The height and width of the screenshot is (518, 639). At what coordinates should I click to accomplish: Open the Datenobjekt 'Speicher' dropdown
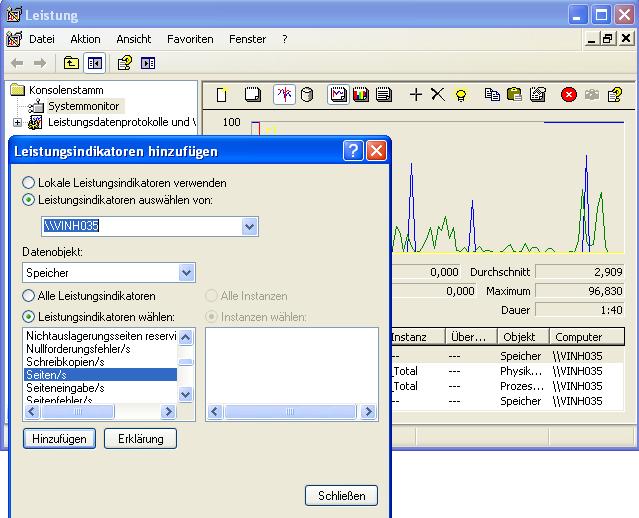coord(186,273)
